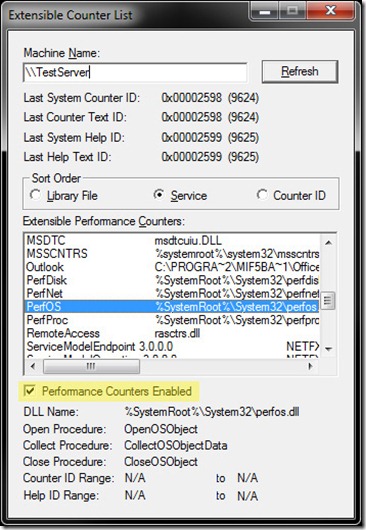Click the horizontal scrollbar thumb
The width and height of the screenshot is (366, 530).
(x=91, y=366)
